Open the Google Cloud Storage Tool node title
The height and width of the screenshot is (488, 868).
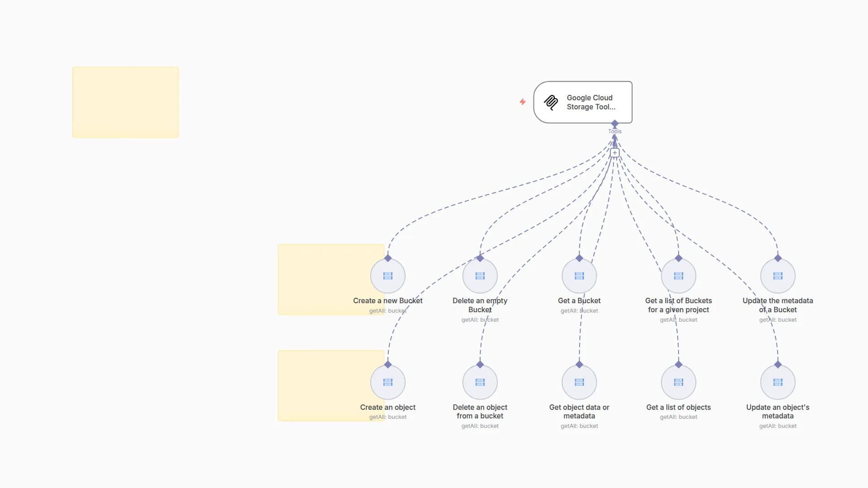(590, 102)
